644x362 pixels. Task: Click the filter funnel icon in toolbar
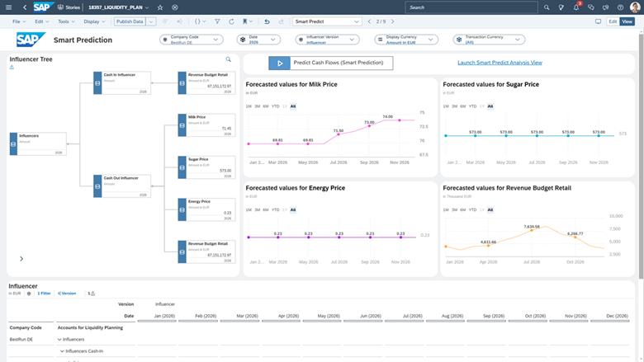217,21
